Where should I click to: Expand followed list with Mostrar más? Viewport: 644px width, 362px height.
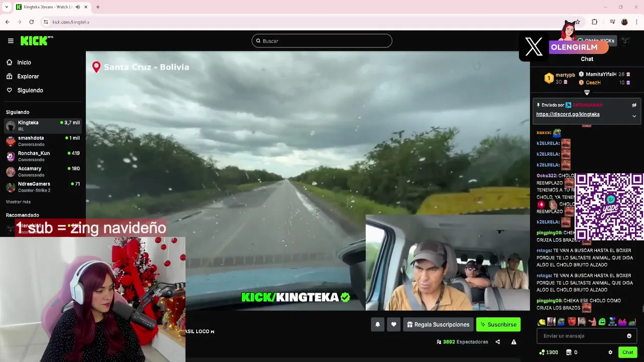coord(18,202)
